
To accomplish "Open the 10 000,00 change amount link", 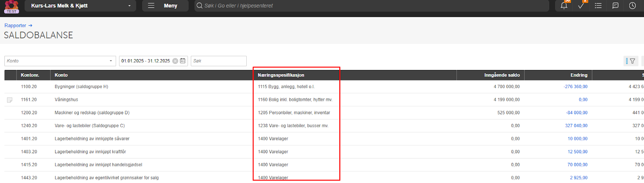I will coord(578,139).
